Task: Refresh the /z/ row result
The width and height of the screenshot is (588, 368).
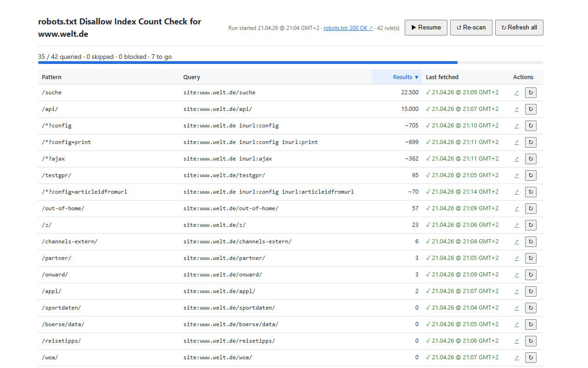Action: (531, 225)
